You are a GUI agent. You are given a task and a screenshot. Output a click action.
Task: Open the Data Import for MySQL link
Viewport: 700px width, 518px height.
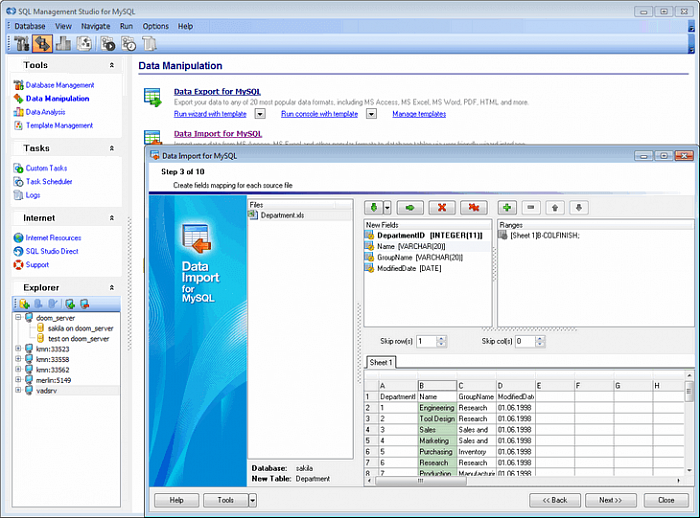pos(218,134)
